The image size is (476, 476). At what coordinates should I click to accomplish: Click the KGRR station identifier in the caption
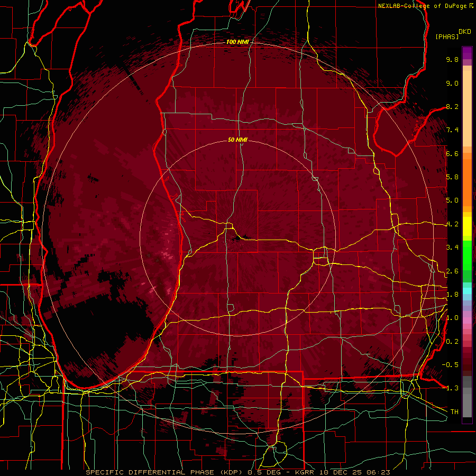pos(306,472)
